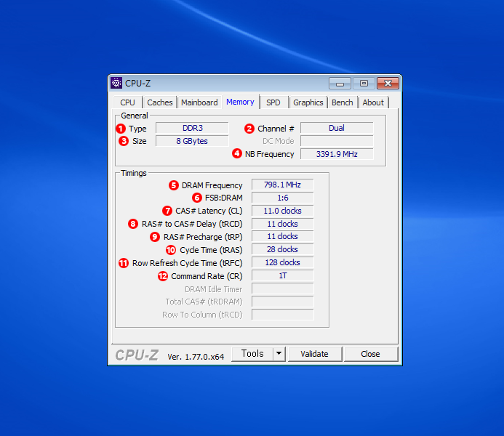
Task: Click the DRAM Frequency value field
Action: point(282,185)
